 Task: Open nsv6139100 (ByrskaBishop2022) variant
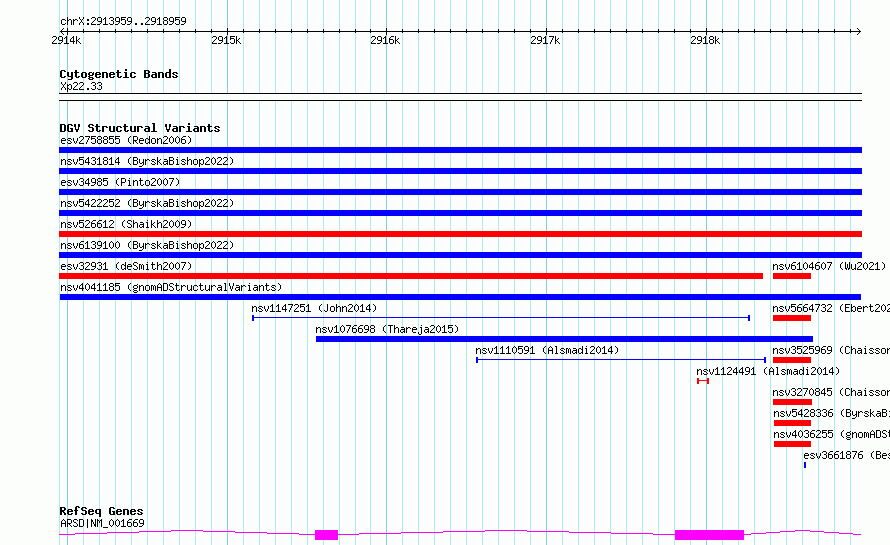click(147, 245)
